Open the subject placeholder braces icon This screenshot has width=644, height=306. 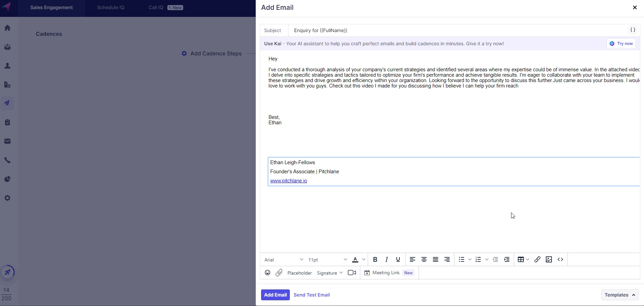coord(633,30)
